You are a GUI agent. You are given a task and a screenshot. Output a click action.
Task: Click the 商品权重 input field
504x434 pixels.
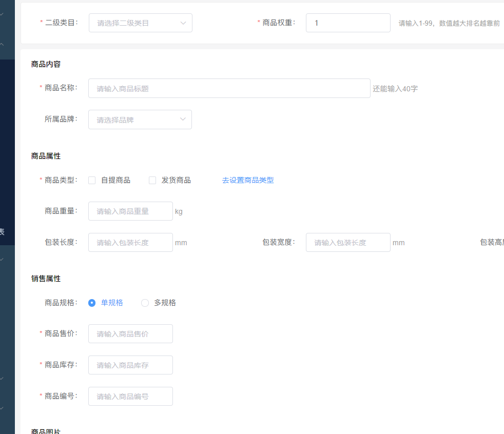347,23
